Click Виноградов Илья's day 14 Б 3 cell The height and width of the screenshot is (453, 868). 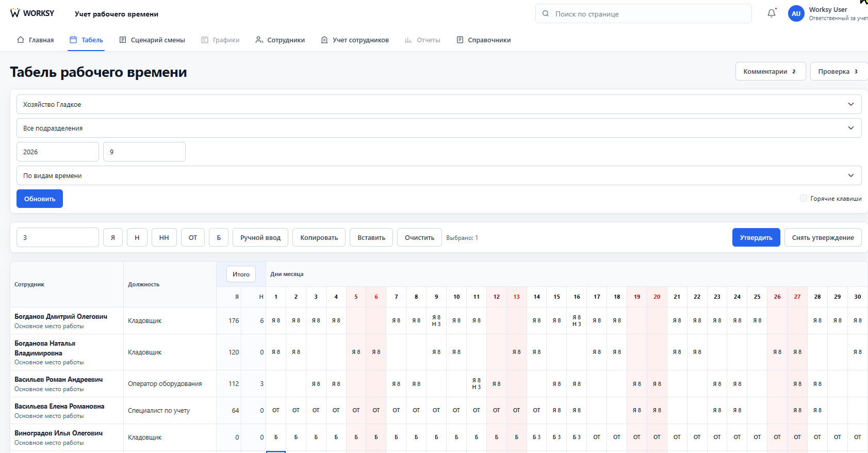(536, 437)
